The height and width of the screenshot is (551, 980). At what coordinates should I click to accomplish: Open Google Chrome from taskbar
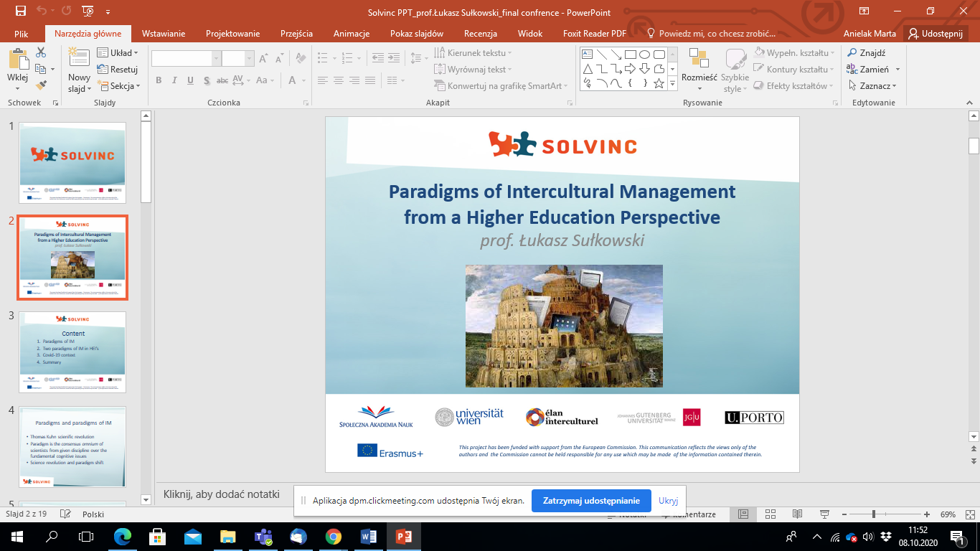[333, 537]
